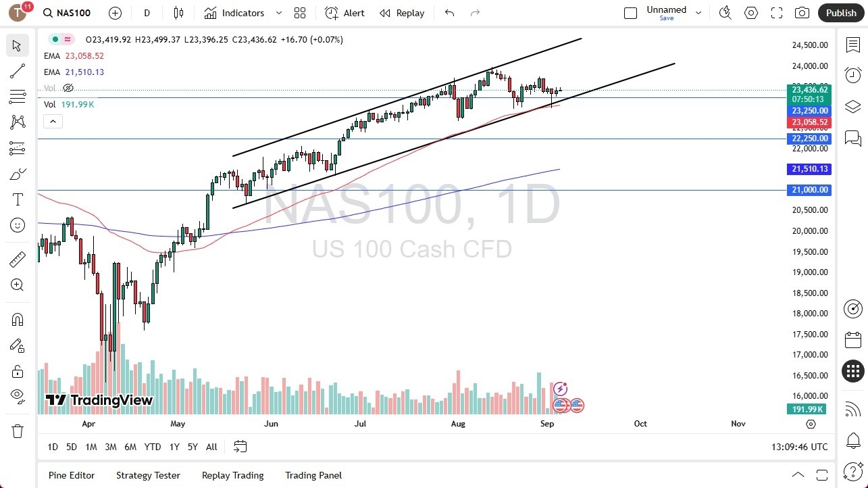Viewport: 868px width, 488px height.
Task: Switch to the Strategy Tester tab
Action: tap(148, 475)
